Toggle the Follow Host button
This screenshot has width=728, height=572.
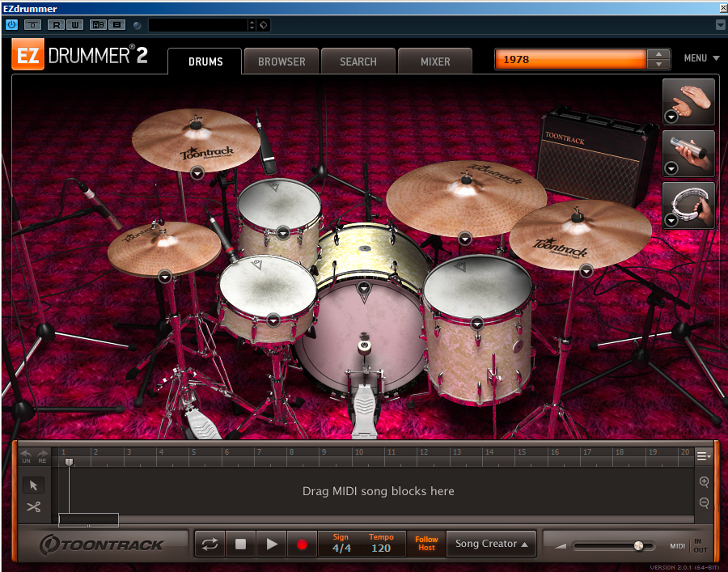click(x=426, y=544)
